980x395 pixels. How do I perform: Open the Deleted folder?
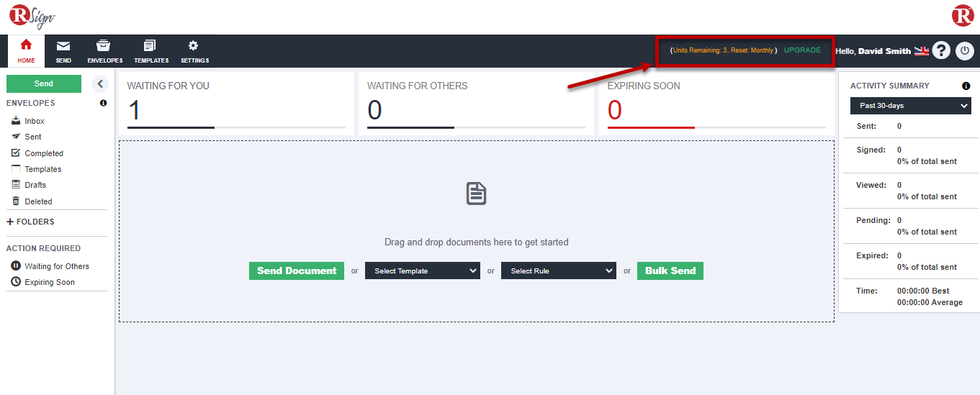(x=38, y=201)
